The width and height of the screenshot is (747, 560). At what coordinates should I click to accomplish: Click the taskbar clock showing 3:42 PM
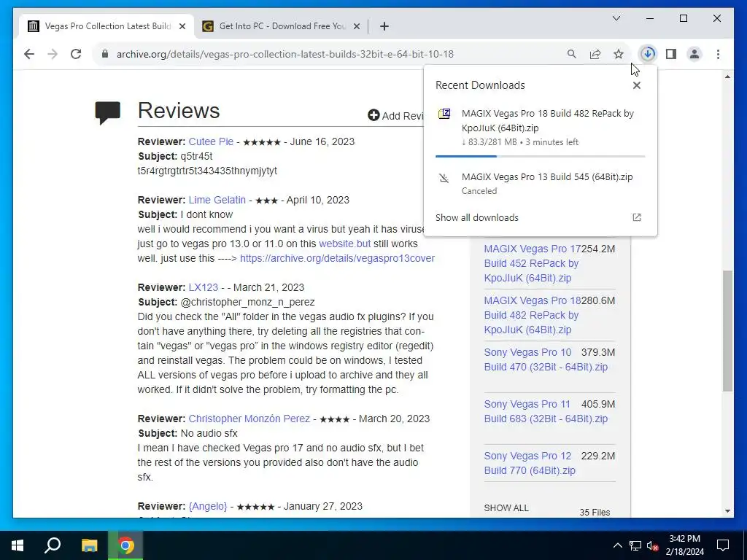684,545
